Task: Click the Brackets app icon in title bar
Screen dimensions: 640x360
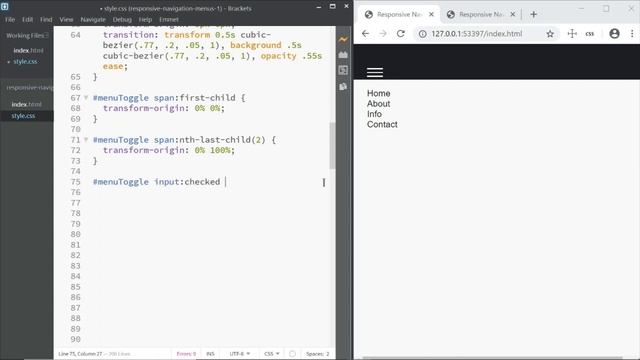Action: 4,7
